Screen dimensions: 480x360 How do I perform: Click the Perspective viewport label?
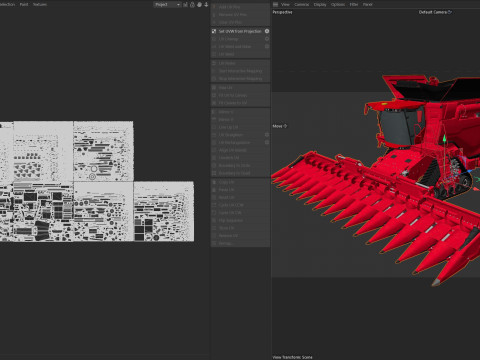(x=282, y=12)
